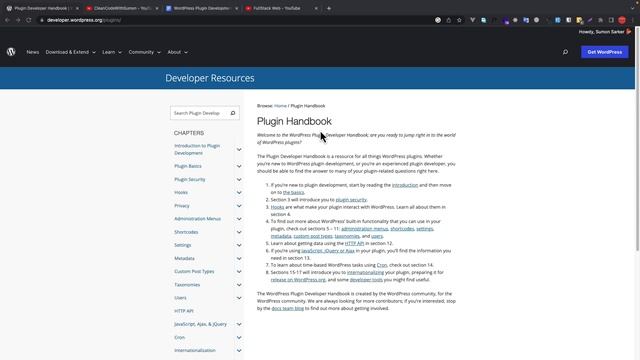This screenshot has height=360, width=640.
Task: Open the Hooks sidebar chapter link
Action: (x=181, y=192)
